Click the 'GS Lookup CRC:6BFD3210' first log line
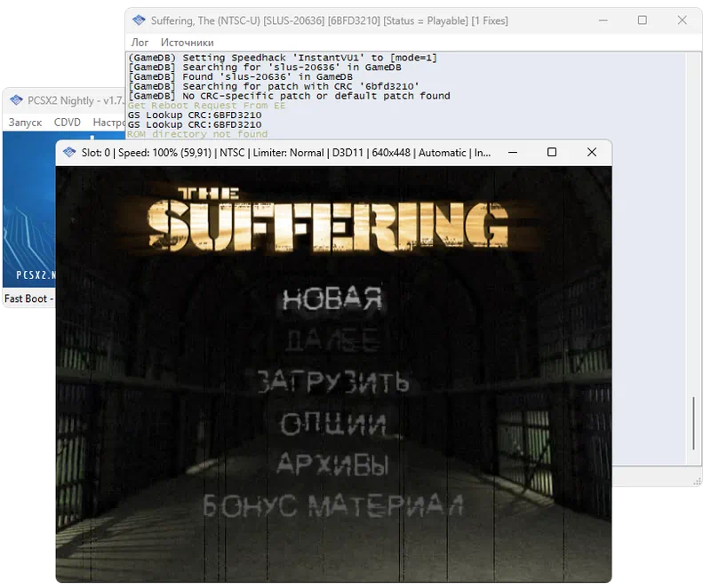The width and height of the screenshot is (711, 588). [x=195, y=115]
